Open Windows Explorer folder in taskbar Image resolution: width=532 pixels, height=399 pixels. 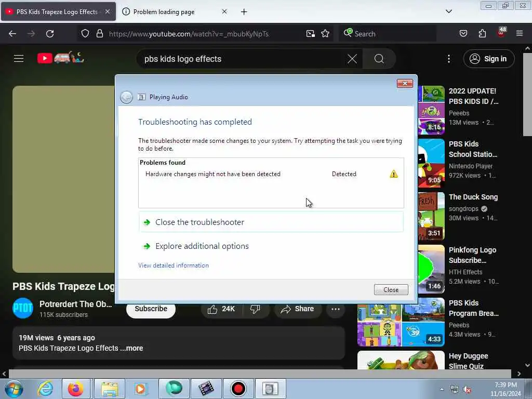[x=109, y=389]
